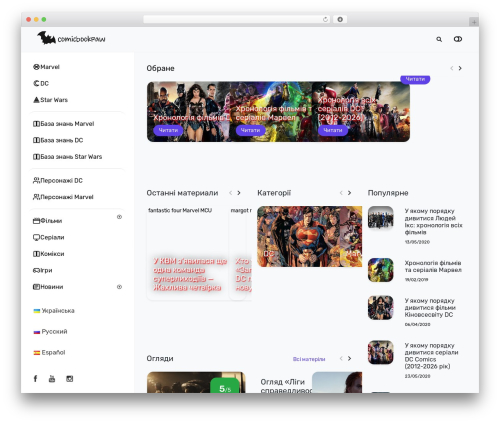Click people icon beside Персонажі DC
The height and width of the screenshot is (423, 500).
pos(36,180)
